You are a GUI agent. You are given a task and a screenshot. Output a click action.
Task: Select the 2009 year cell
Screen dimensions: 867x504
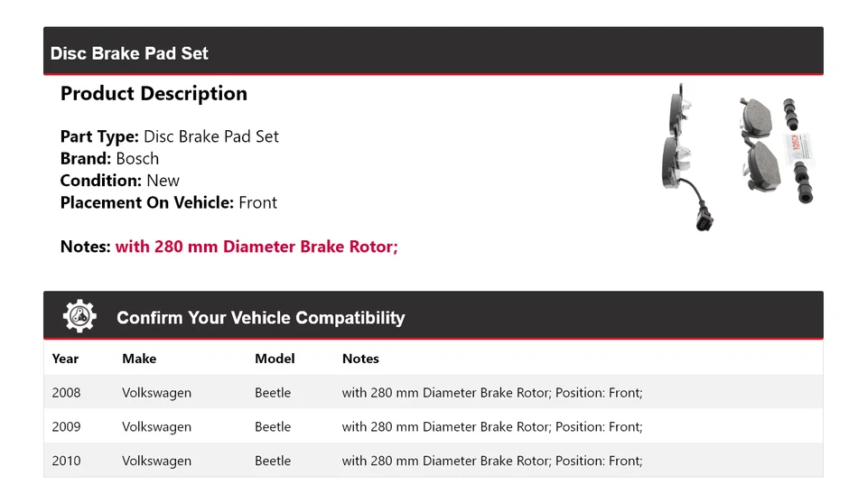click(66, 426)
